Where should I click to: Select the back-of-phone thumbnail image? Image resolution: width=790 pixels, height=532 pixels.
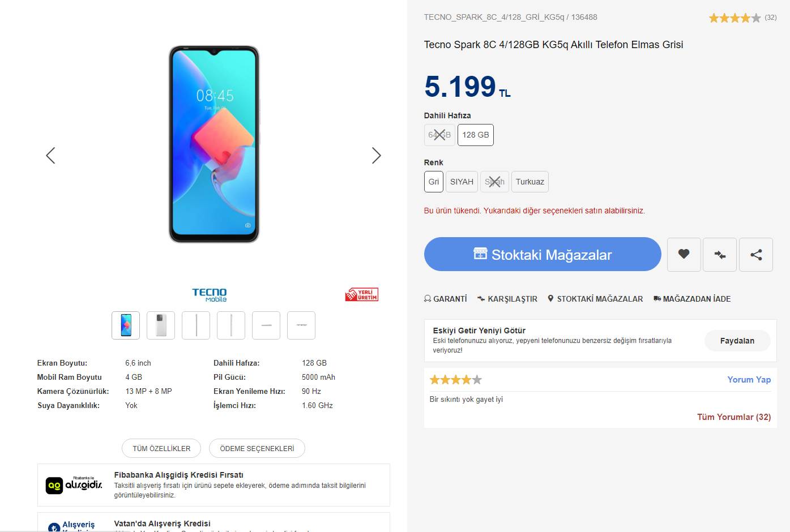[x=161, y=325]
